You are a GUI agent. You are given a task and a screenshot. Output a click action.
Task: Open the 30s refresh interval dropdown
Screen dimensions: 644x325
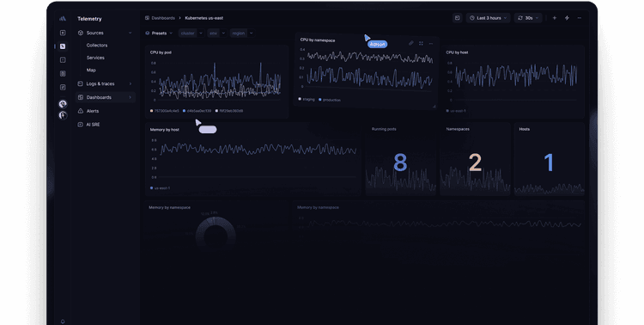pyautogui.click(x=528, y=18)
